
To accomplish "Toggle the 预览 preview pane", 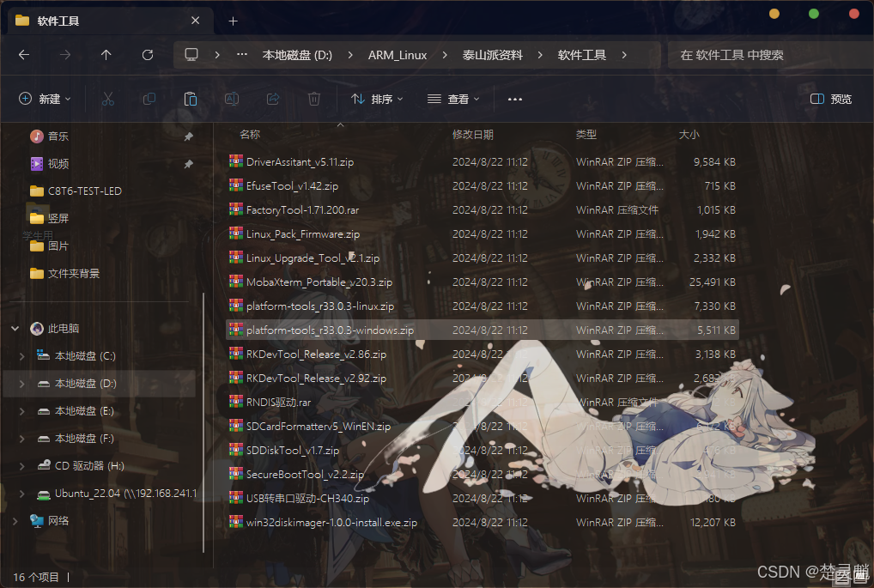I will (831, 100).
